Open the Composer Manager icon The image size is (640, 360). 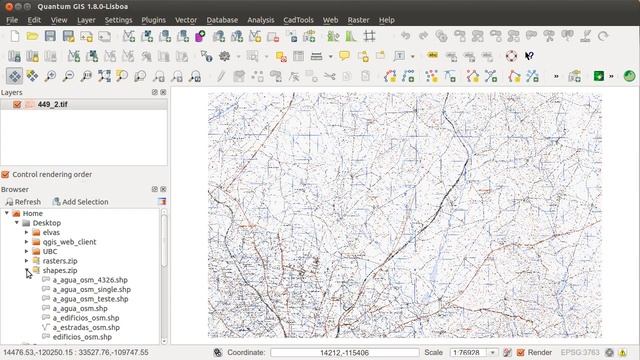[x=104, y=36]
